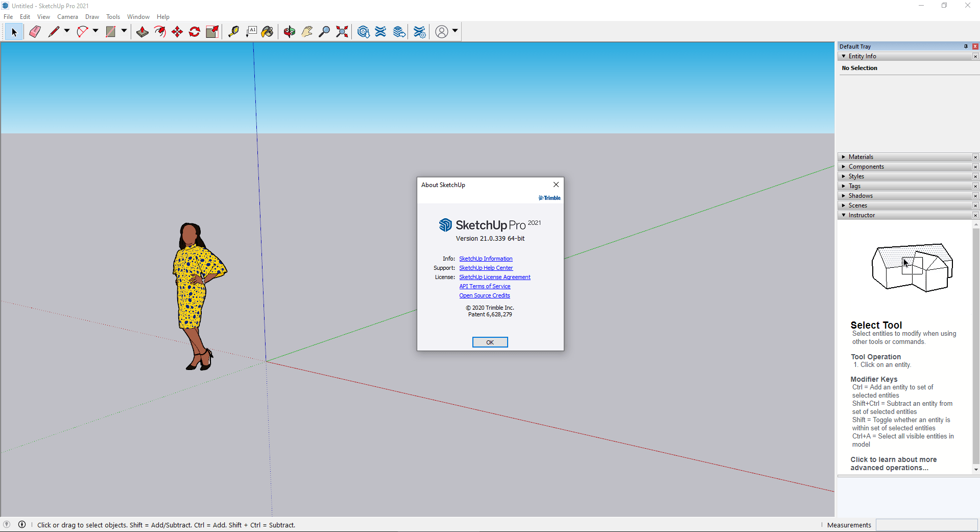Open the Window menu
980x532 pixels.
tap(138, 17)
